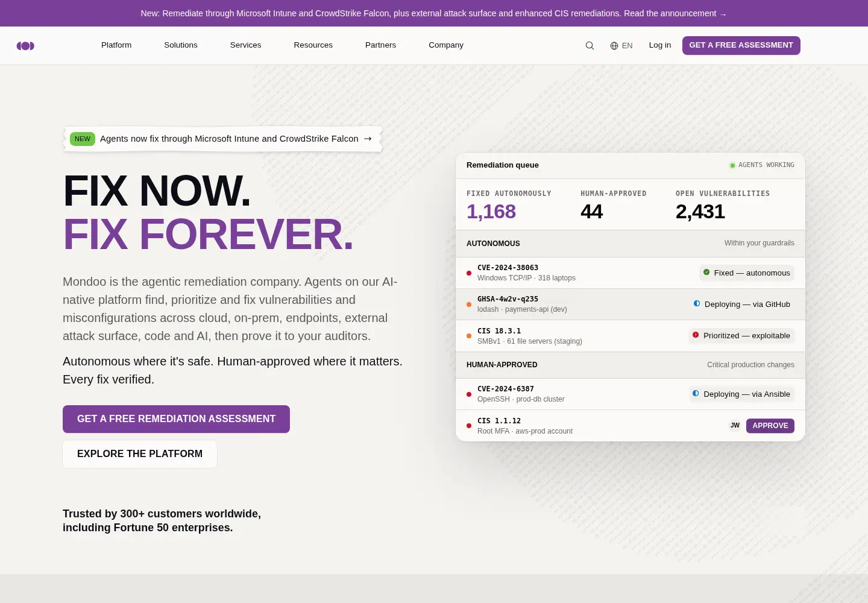The width and height of the screenshot is (868, 603).
Task: Click the Deploying — via GitHub status
Action: pos(743,305)
